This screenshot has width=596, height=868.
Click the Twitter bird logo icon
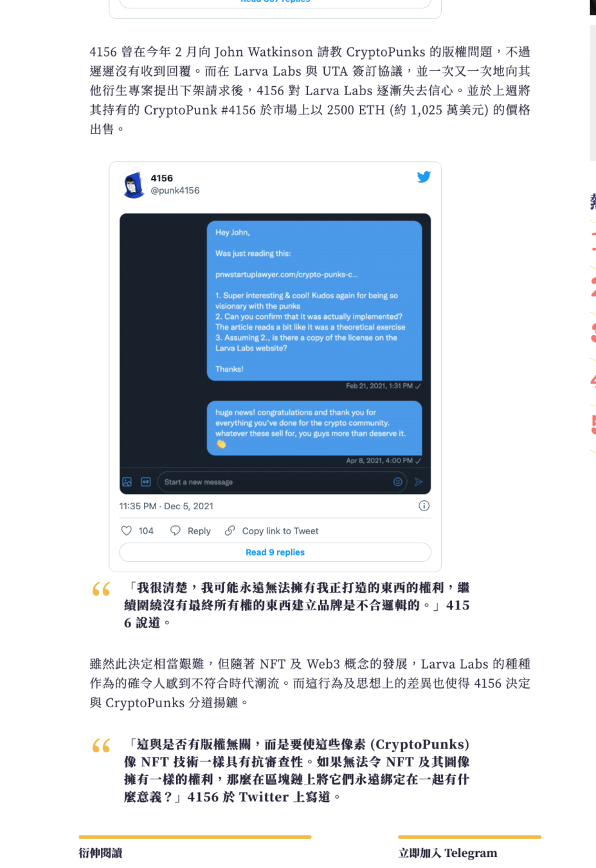tap(424, 177)
